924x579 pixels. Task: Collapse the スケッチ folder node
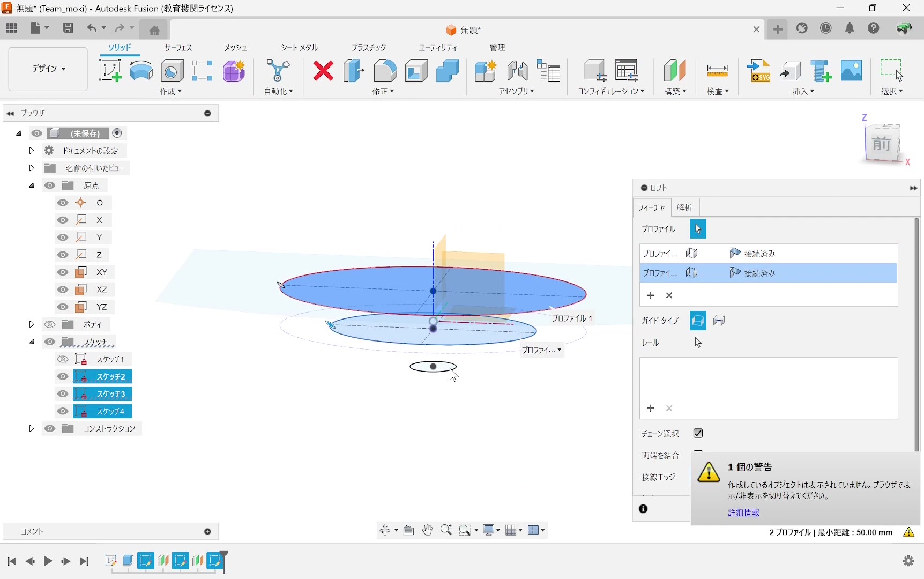[32, 342]
